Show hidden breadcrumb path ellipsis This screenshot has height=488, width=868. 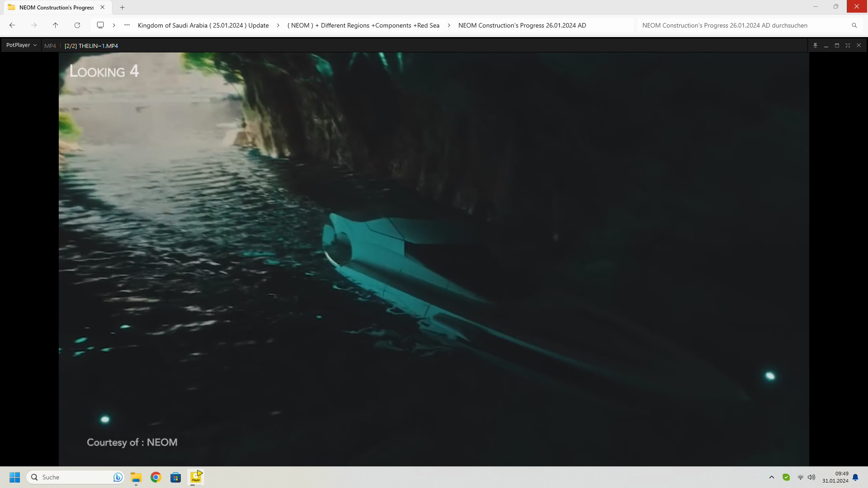pyautogui.click(x=127, y=25)
